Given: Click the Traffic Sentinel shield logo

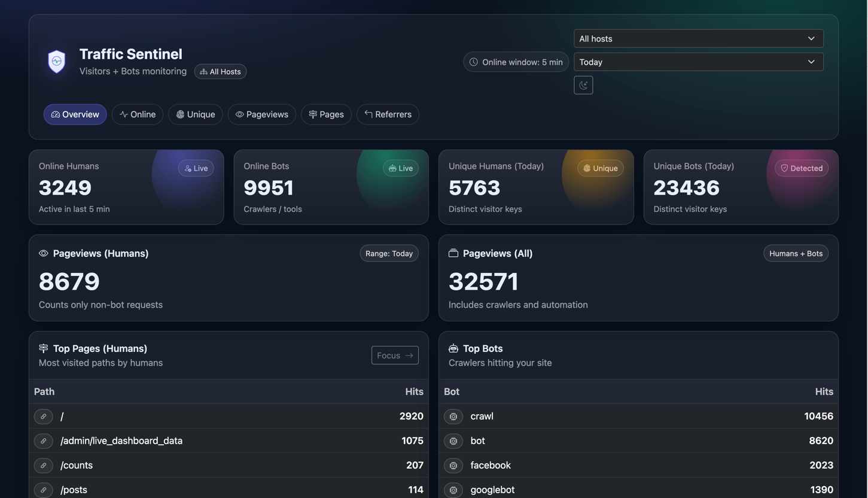Looking at the screenshot, I should [56, 61].
